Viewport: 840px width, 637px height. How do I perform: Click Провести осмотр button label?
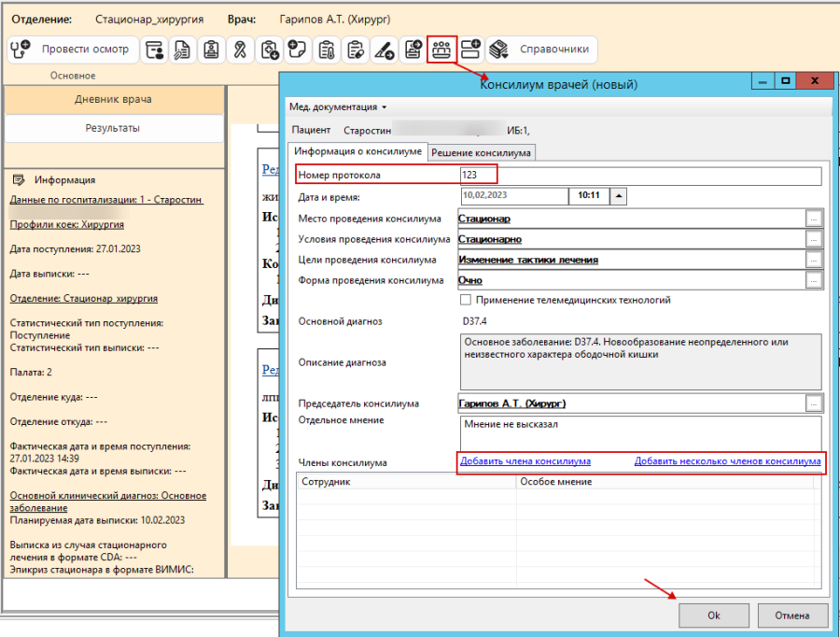85,50
